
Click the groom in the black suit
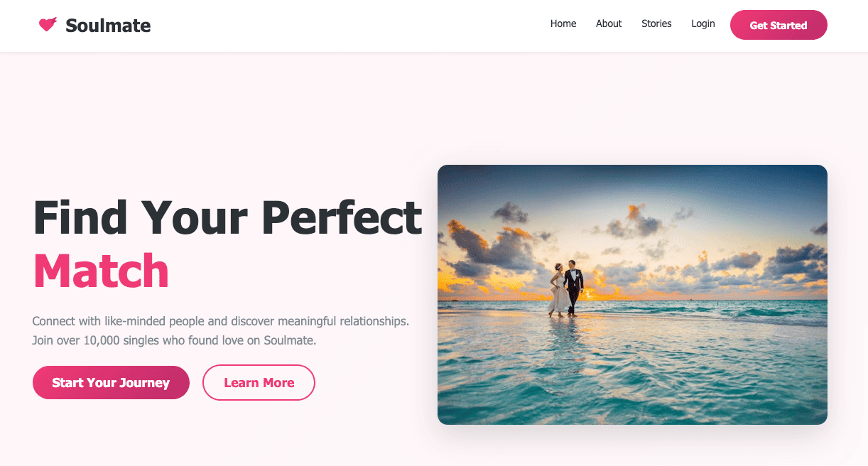574,288
